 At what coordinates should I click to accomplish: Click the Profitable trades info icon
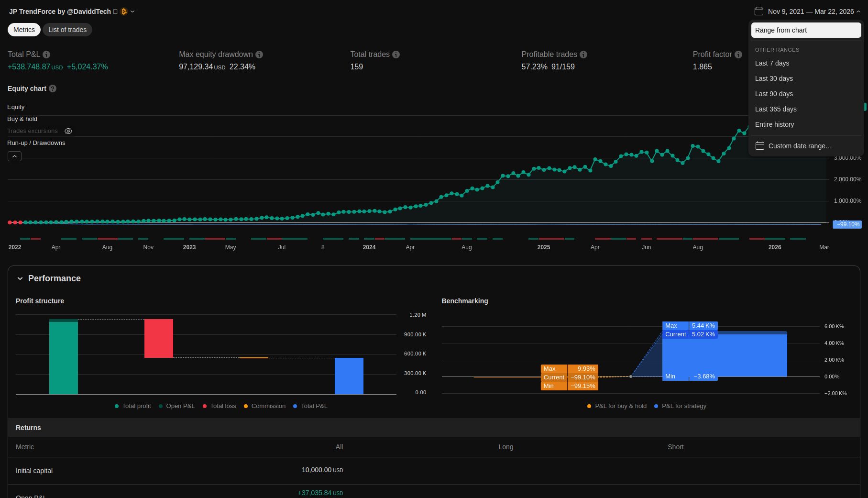click(x=583, y=55)
